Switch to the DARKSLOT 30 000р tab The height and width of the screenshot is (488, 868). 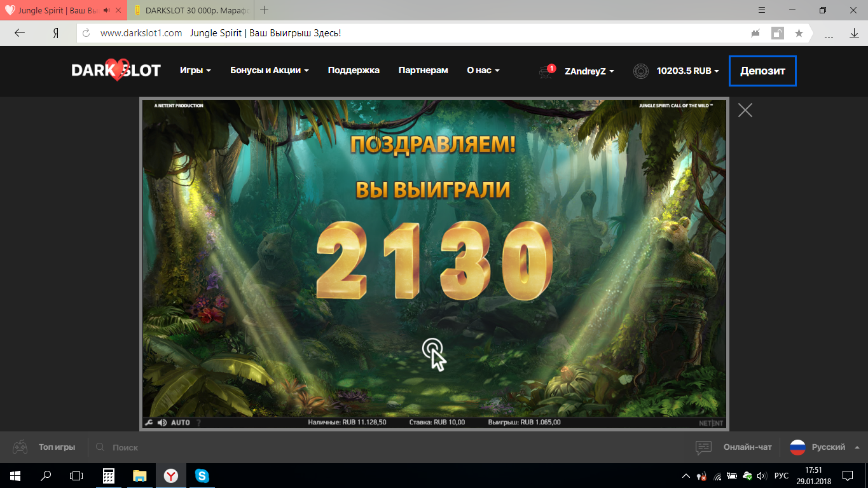191,10
